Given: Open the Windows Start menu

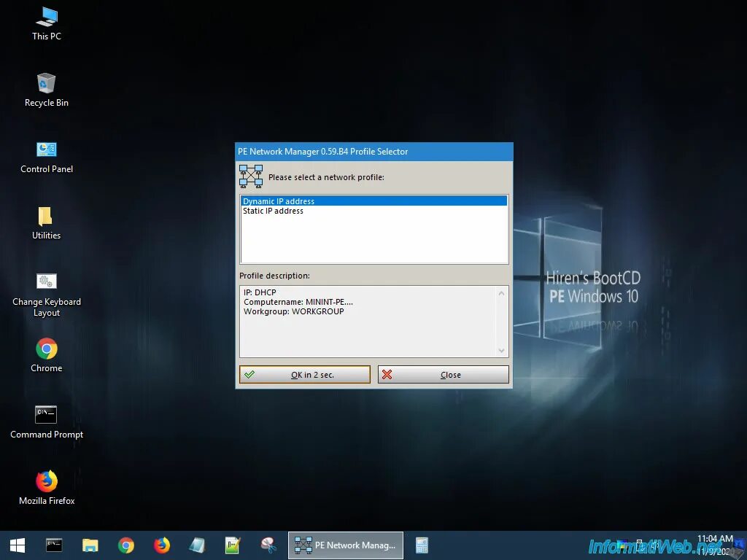Looking at the screenshot, I should pyautogui.click(x=18, y=545).
